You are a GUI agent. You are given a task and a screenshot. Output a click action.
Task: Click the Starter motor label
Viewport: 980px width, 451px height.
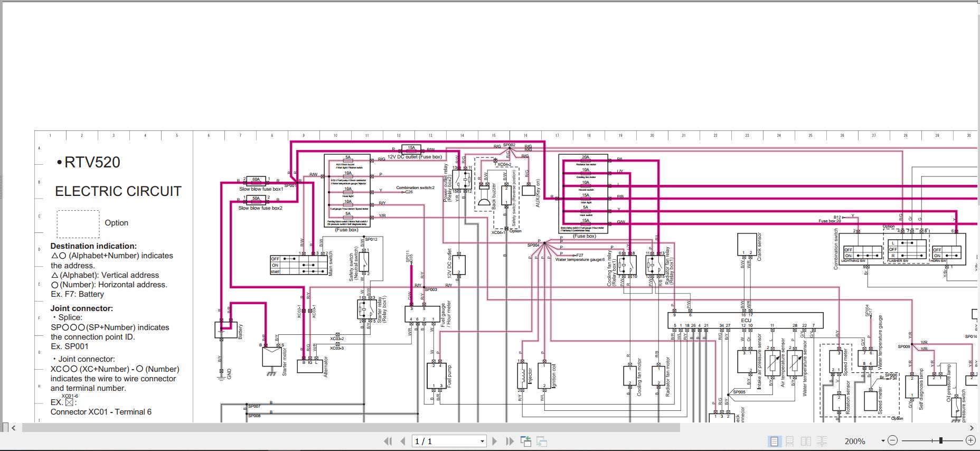(285, 362)
